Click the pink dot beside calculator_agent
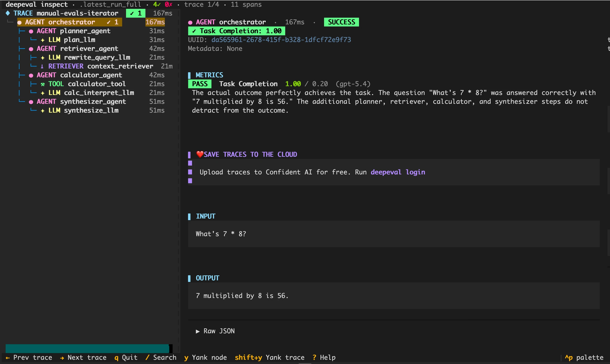 [x=31, y=75]
